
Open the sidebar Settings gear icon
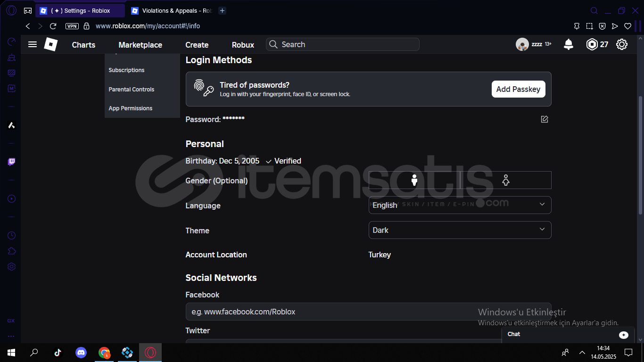(12, 267)
